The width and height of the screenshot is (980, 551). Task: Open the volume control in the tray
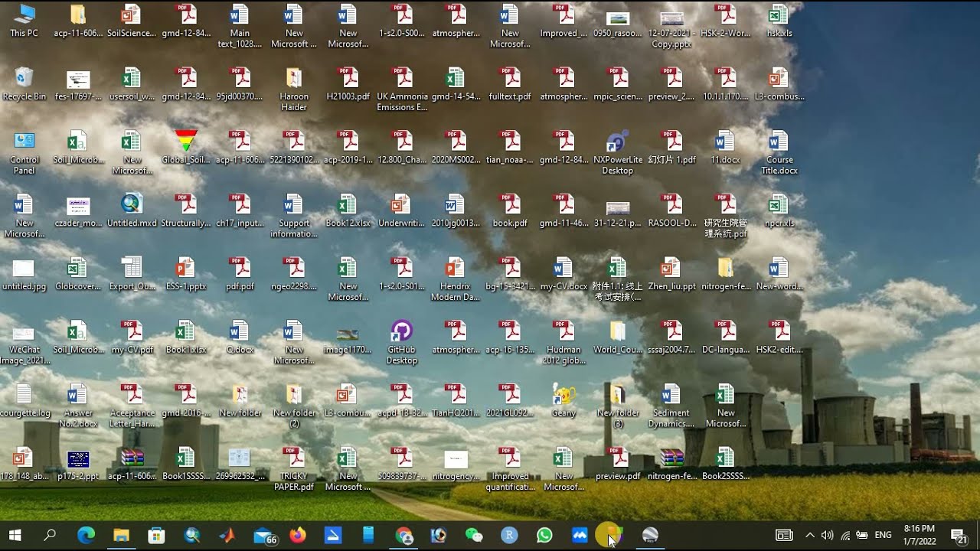(x=827, y=535)
